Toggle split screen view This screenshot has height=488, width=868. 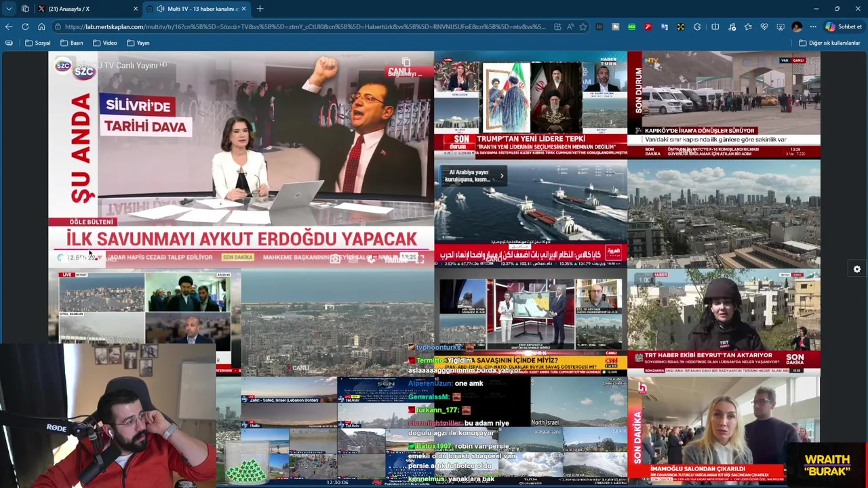(715, 26)
